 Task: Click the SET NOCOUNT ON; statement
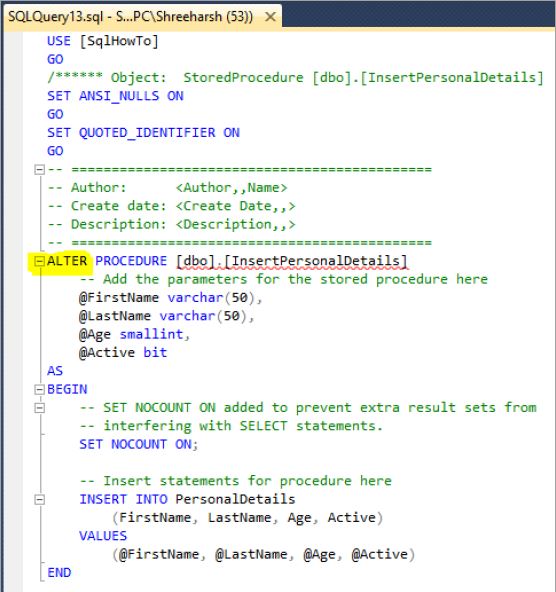pyautogui.click(x=139, y=444)
